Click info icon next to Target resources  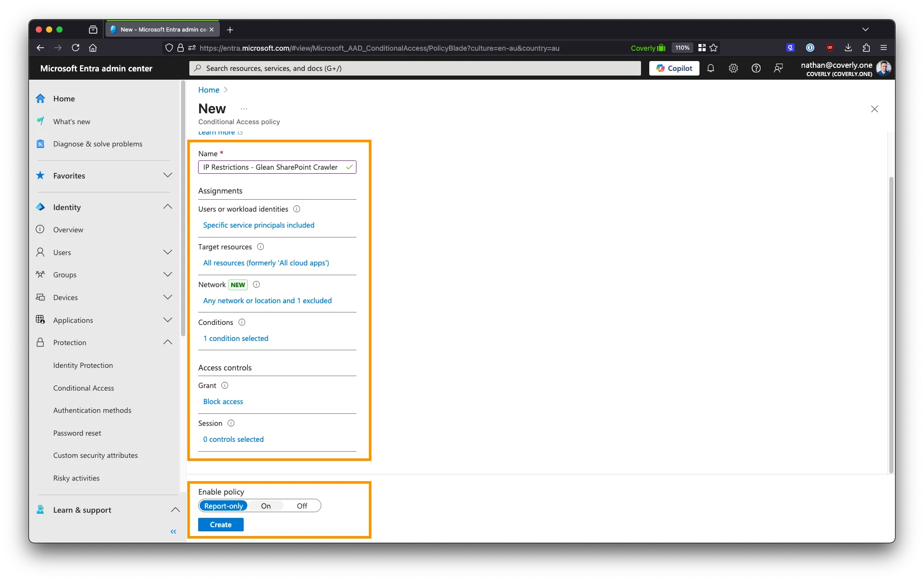pyautogui.click(x=260, y=247)
